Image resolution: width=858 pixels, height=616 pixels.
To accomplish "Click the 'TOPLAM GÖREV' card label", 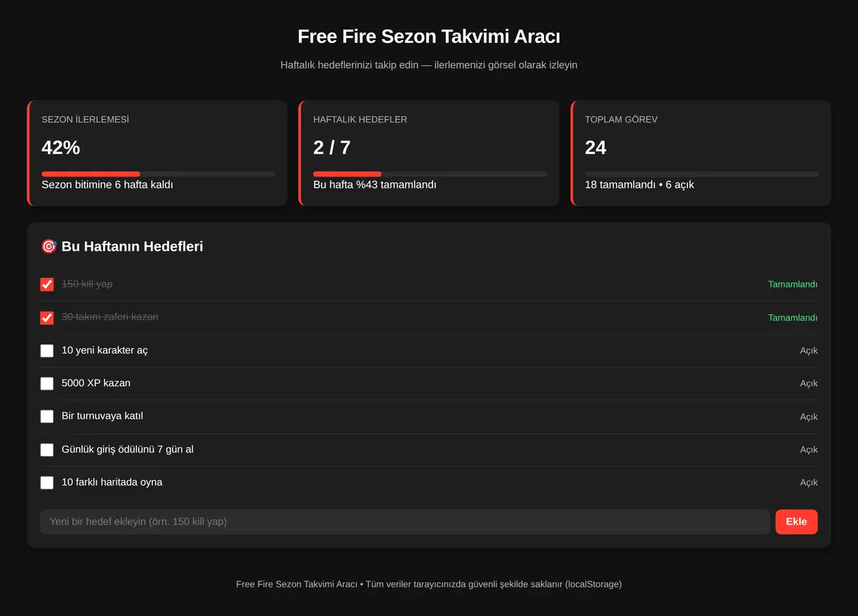I will [x=621, y=119].
